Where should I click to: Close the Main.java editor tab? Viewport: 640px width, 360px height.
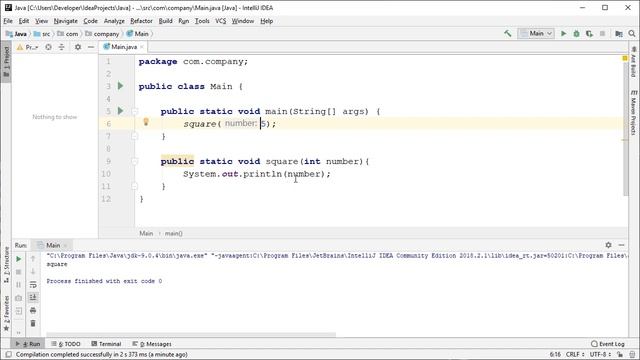tap(142, 47)
